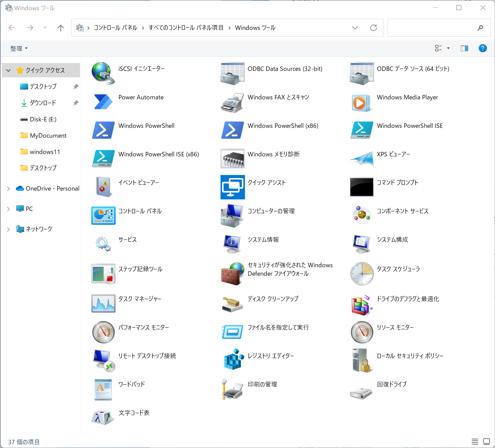Open Windows PowerShell (x86) icon
Viewport: 495px width, 448px height.
[x=232, y=130]
